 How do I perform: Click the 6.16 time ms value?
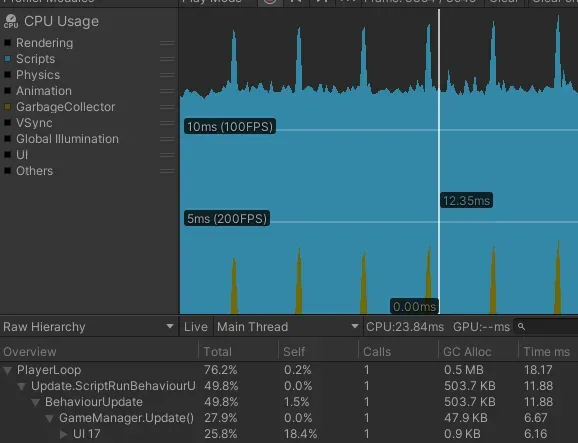[x=535, y=434]
